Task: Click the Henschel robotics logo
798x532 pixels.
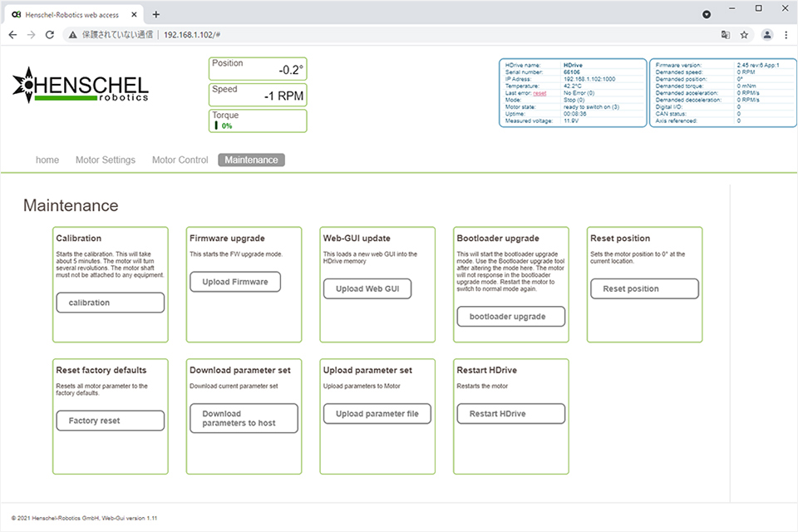Action: pyautogui.click(x=81, y=86)
